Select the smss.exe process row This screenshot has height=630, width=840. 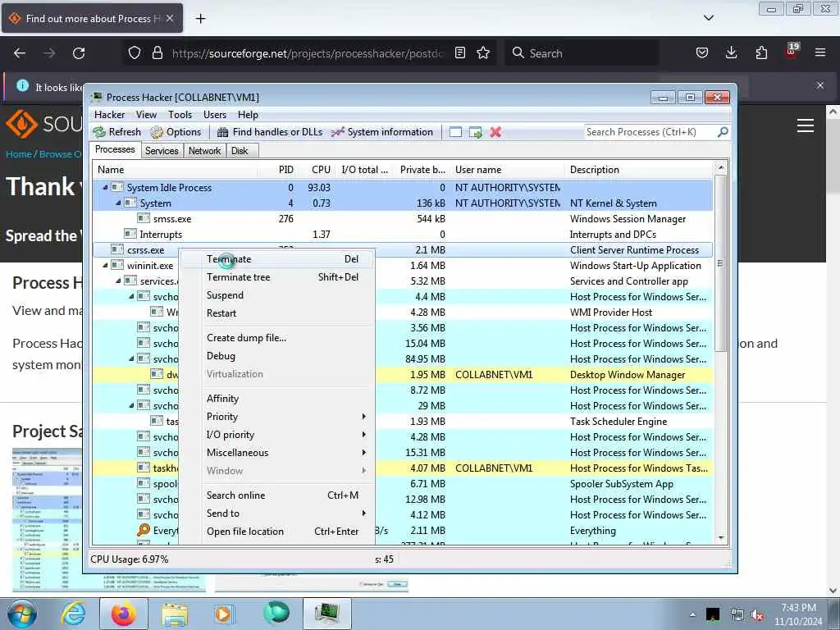403,218
